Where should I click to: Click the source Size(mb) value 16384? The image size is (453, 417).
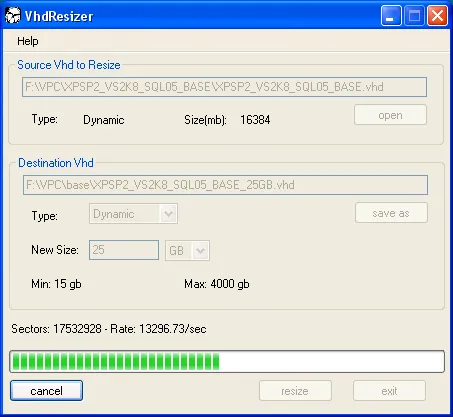pos(255,120)
